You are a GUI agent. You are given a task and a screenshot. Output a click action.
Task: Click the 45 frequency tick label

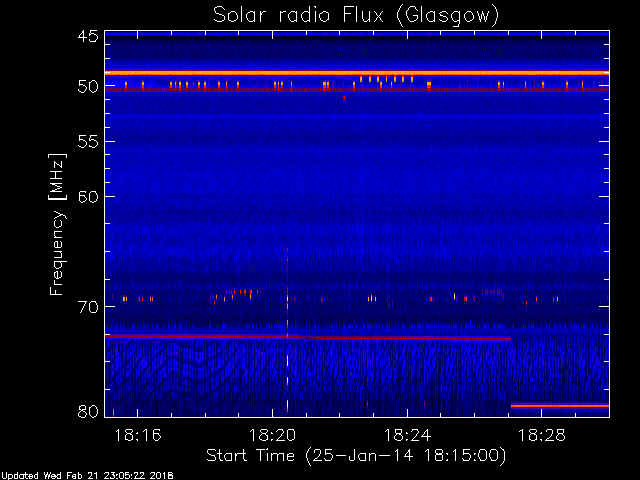pos(88,36)
